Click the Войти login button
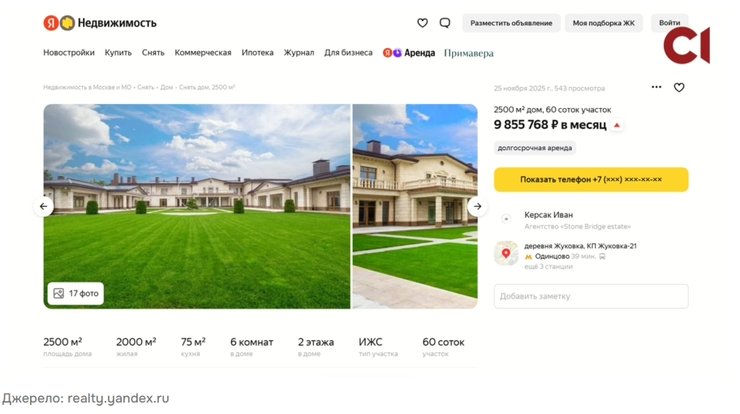 (669, 23)
